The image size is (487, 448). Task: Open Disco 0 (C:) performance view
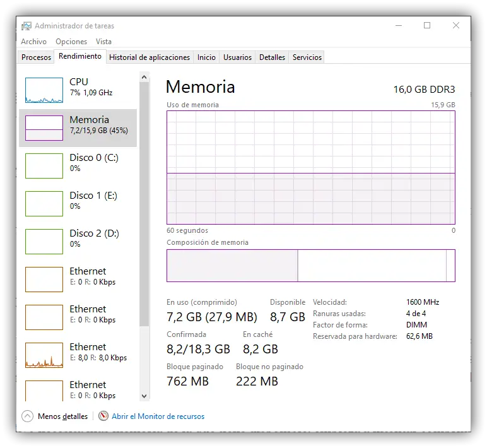click(93, 162)
